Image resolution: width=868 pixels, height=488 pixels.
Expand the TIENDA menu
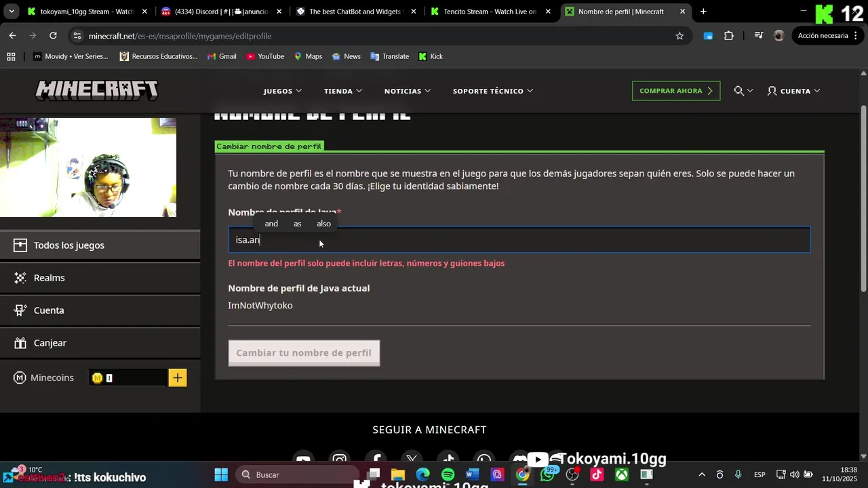point(343,91)
